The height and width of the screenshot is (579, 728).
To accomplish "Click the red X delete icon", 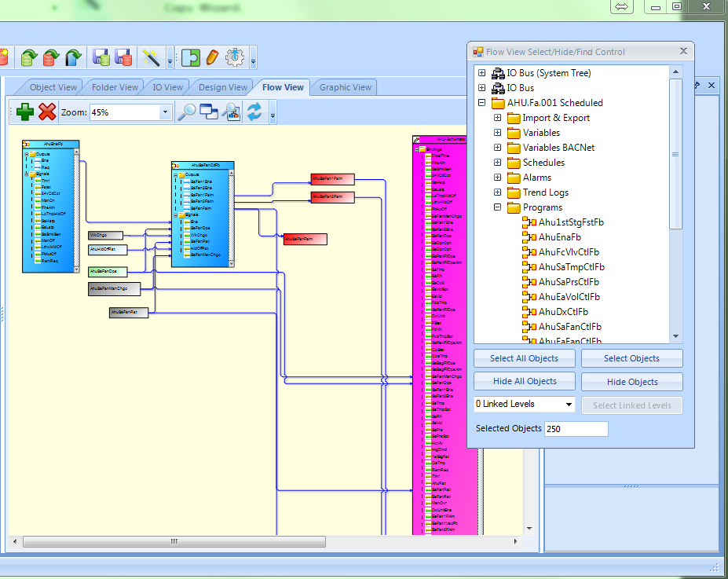I will pyautogui.click(x=47, y=112).
